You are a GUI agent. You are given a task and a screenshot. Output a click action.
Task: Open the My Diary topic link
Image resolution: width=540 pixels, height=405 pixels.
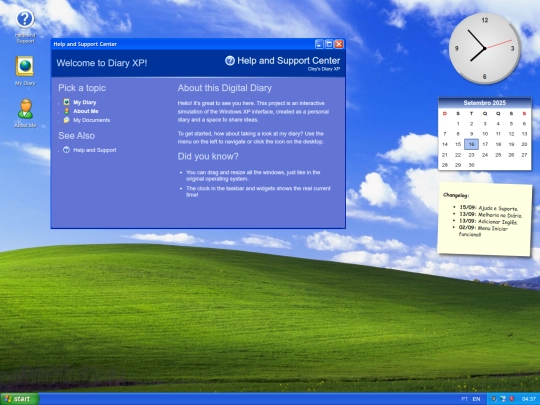pyautogui.click(x=85, y=102)
